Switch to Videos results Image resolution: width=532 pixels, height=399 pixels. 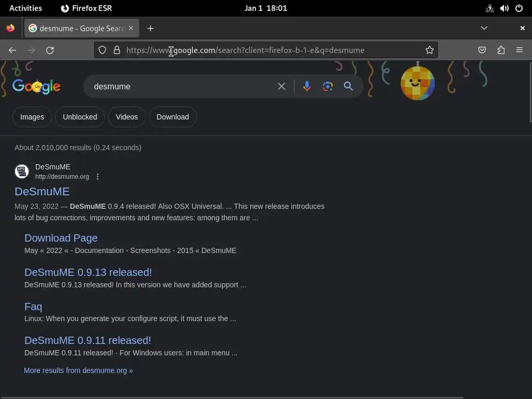click(127, 117)
